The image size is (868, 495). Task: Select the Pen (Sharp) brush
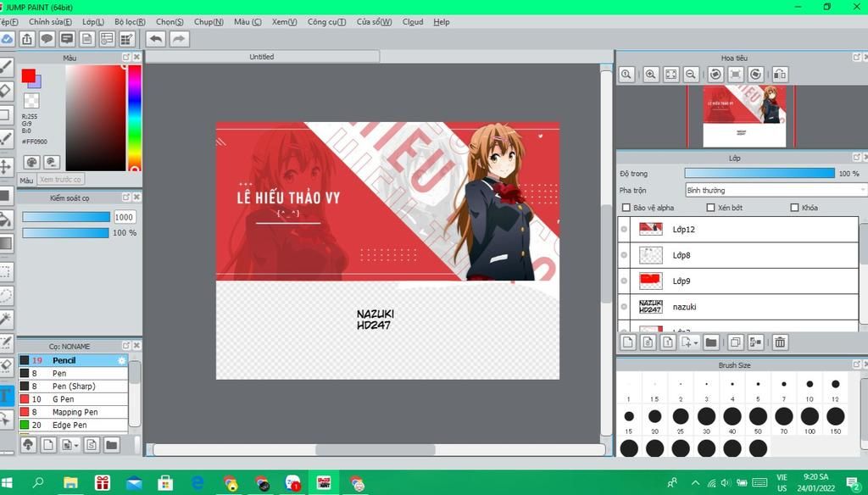point(73,386)
